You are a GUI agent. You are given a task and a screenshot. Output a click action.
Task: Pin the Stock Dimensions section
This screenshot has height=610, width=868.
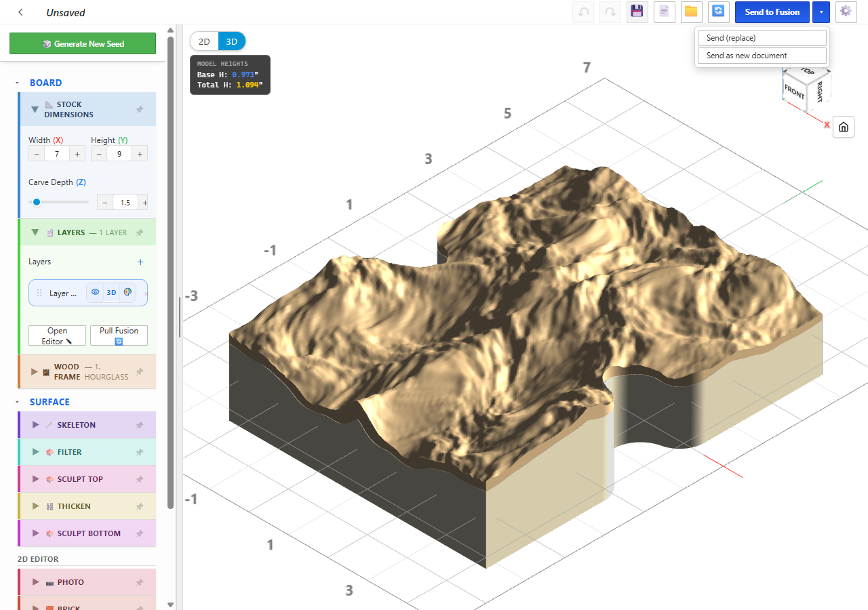(140, 109)
